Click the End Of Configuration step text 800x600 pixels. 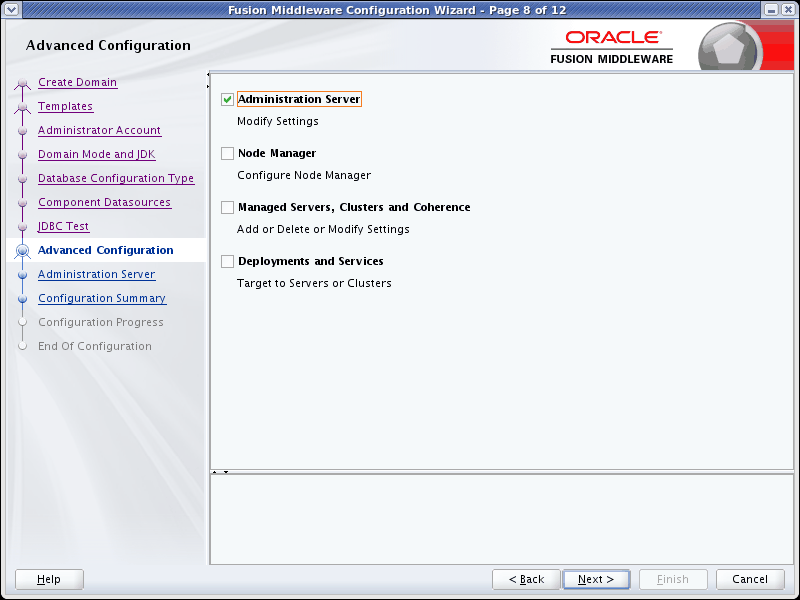(95, 346)
